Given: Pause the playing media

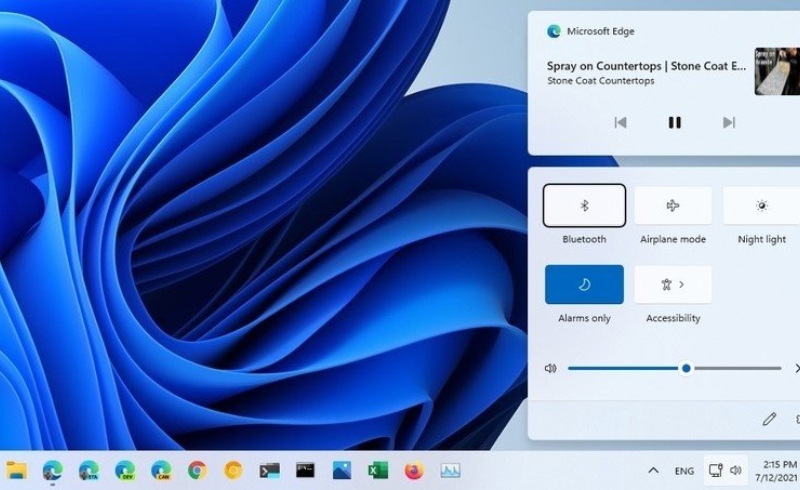Looking at the screenshot, I should [x=674, y=122].
